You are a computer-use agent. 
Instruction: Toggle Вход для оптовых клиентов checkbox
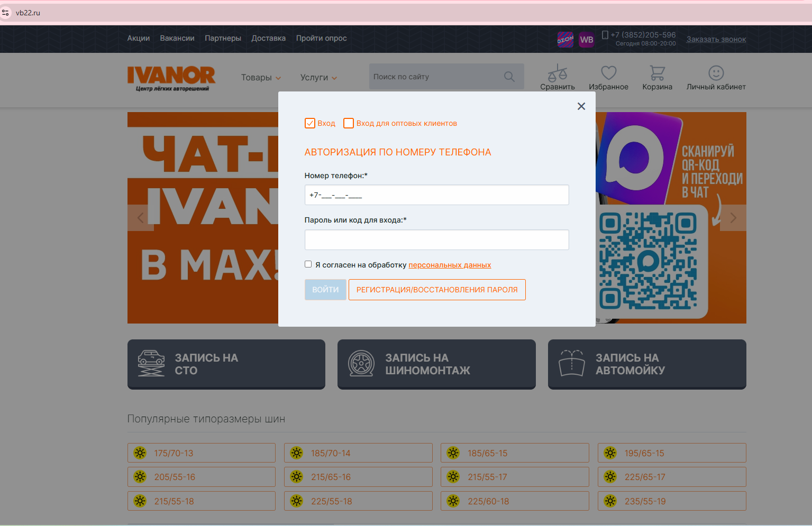(x=349, y=123)
